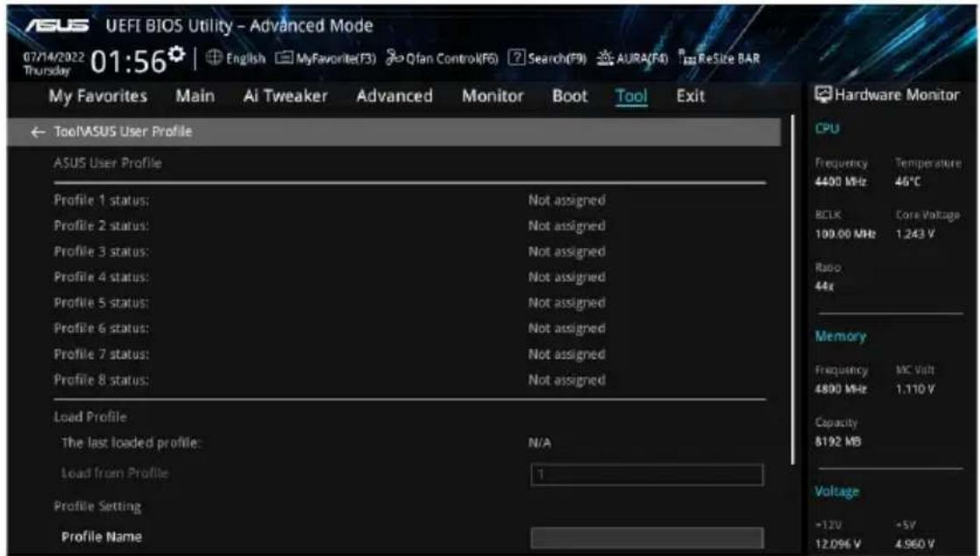The width and height of the screenshot is (980, 556).
Task: Select the Profile 6 status row
Action: click(409, 328)
